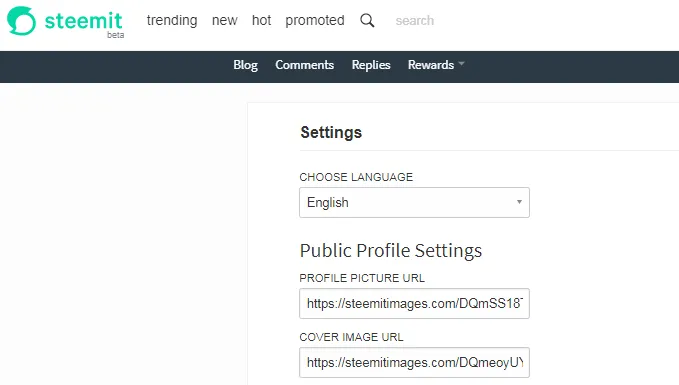Click into the Profile Picture URL field
Viewport: 679px width, 385px height.
[x=414, y=304]
